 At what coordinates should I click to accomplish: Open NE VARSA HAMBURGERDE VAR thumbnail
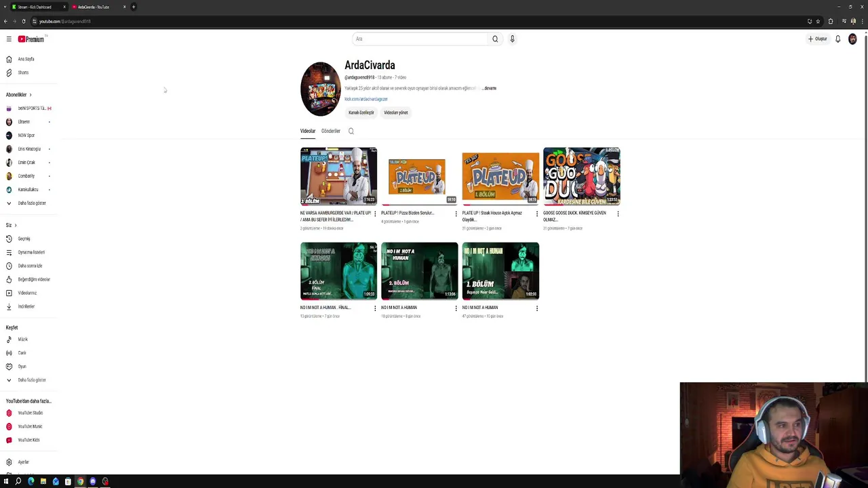339,176
